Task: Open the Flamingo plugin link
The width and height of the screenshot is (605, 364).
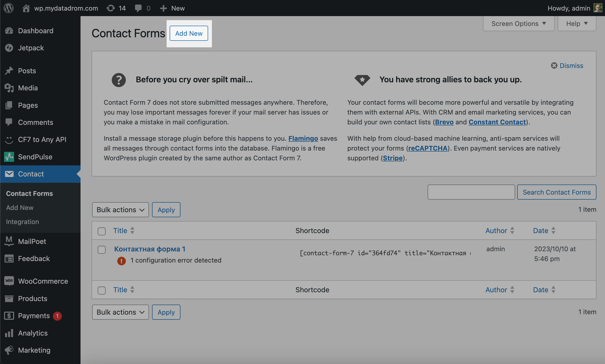Action: tap(303, 138)
